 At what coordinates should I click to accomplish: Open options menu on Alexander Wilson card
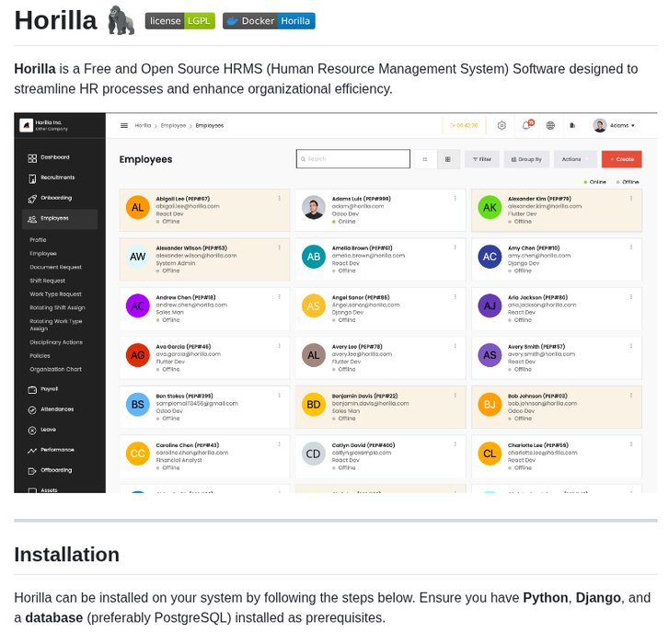click(x=280, y=247)
